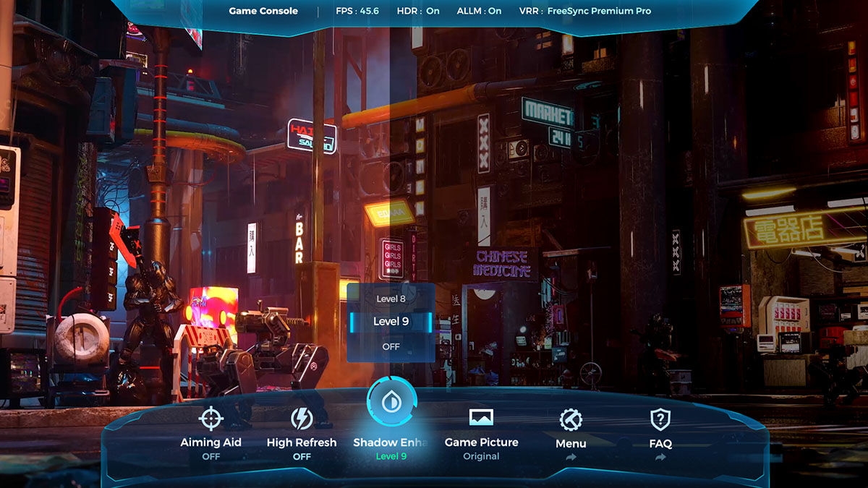Click the ALLM: On indicator
Viewport: 868px width, 488px height.
click(479, 12)
